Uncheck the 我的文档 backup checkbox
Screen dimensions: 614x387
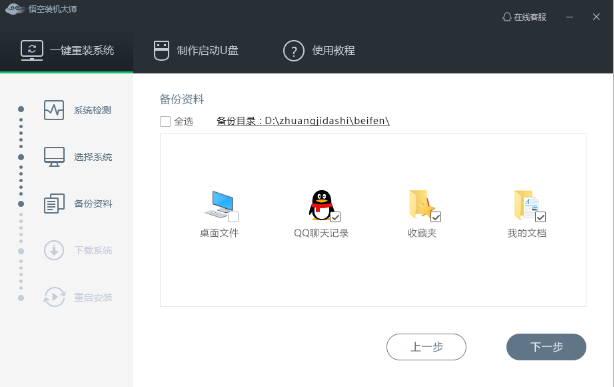(x=541, y=217)
